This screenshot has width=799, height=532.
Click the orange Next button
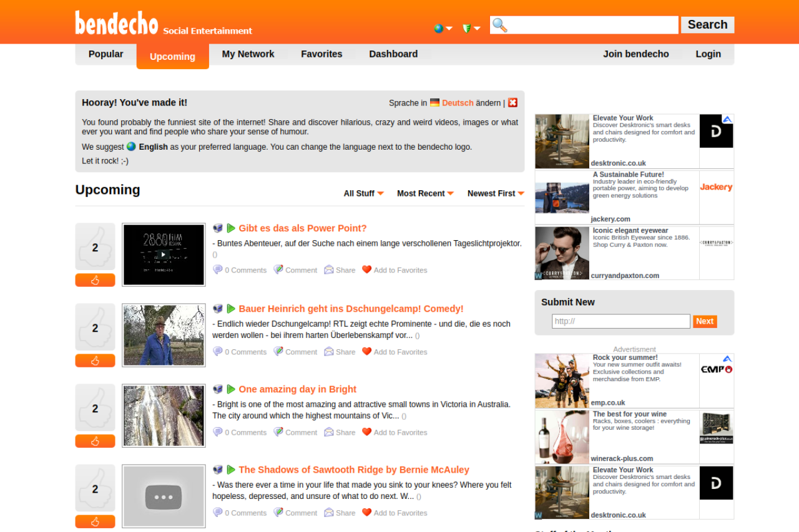pos(705,321)
